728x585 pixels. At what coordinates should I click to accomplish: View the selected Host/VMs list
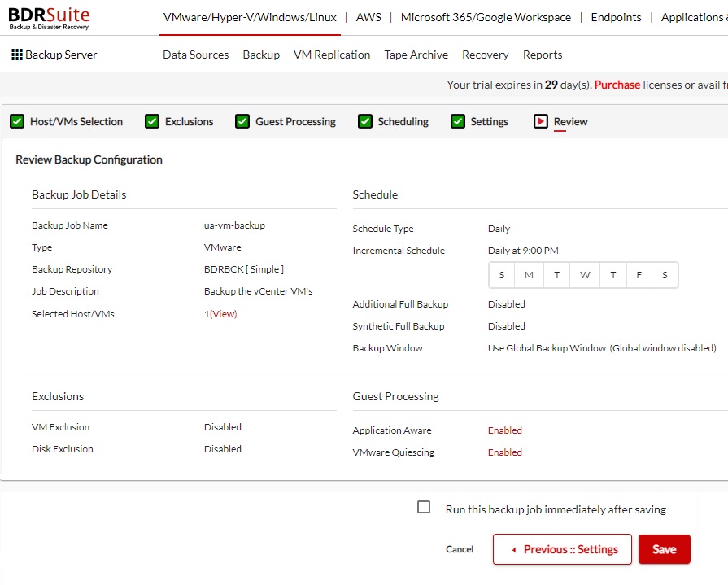[223, 314]
